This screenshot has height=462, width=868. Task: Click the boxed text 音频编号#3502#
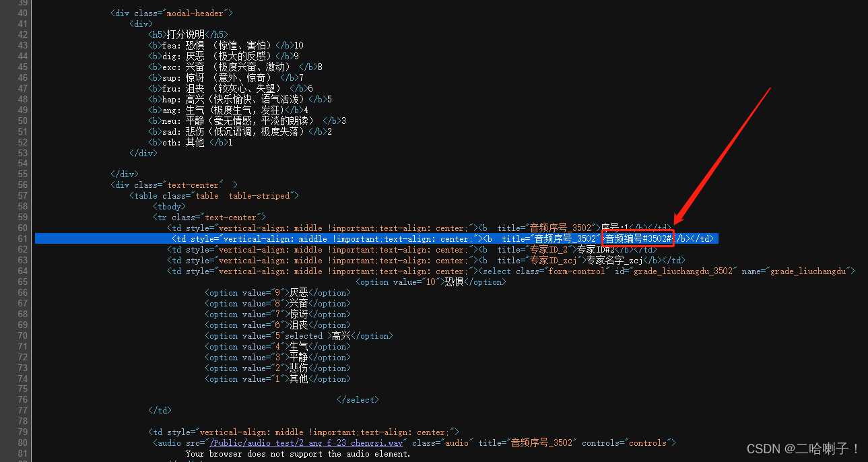coord(638,239)
